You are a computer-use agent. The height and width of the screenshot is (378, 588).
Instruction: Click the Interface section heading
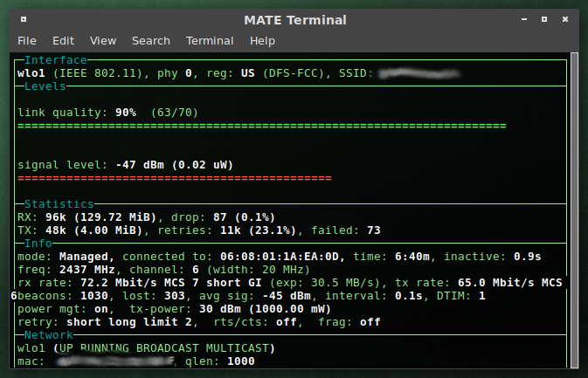pos(56,60)
